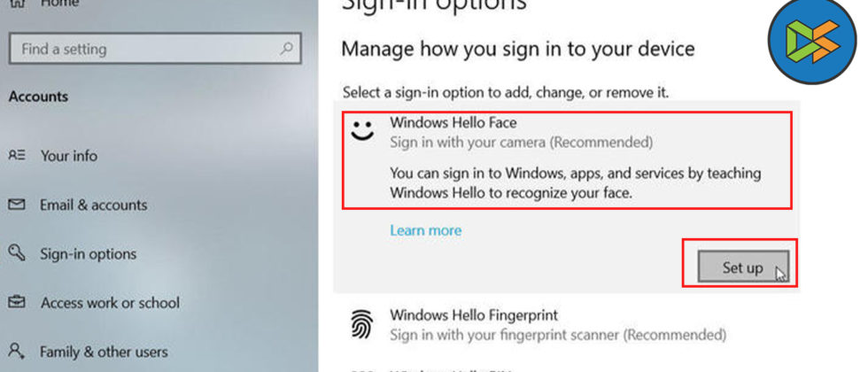Screen dimensions: 868x372
Task: Go to Email & accounts settings
Action: (x=93, y=205)
